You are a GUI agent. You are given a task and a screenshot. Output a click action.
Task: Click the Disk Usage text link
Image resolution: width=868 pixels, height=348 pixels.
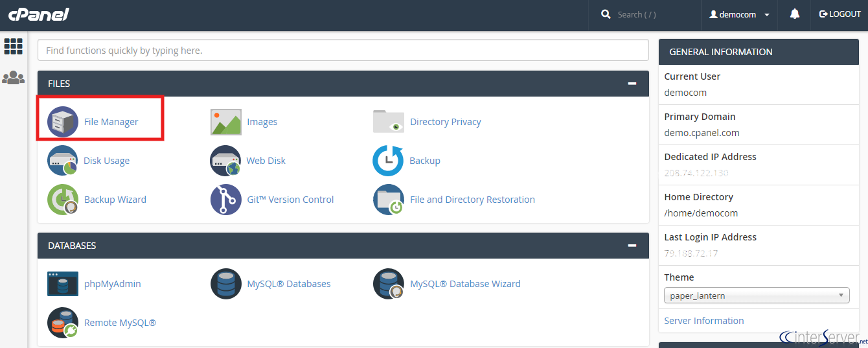click(x=106, y=161)
